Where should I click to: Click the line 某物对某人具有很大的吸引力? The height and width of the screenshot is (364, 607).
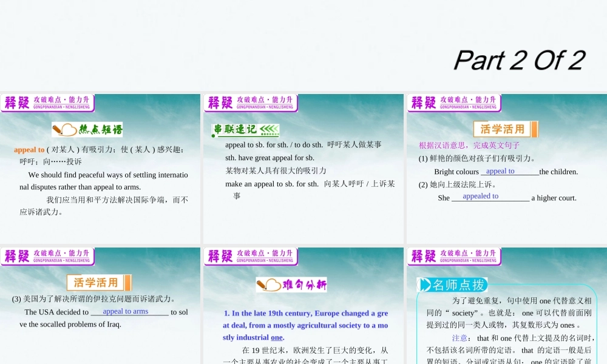pyautogui.click(x=276, y=170)
